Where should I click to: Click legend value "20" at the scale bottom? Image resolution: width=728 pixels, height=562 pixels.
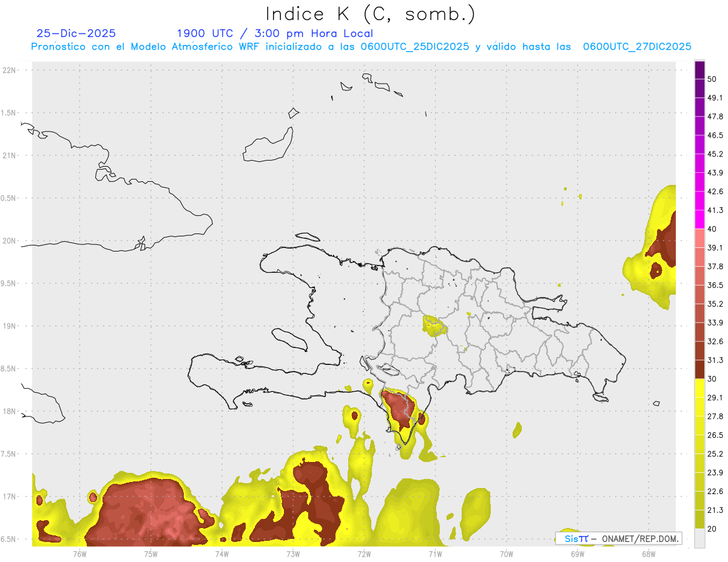[x=712, y=529]
